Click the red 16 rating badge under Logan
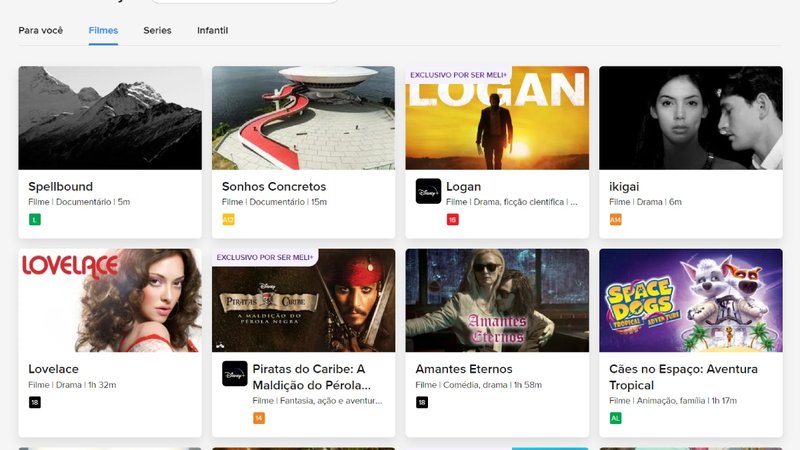 coord(453,220)
